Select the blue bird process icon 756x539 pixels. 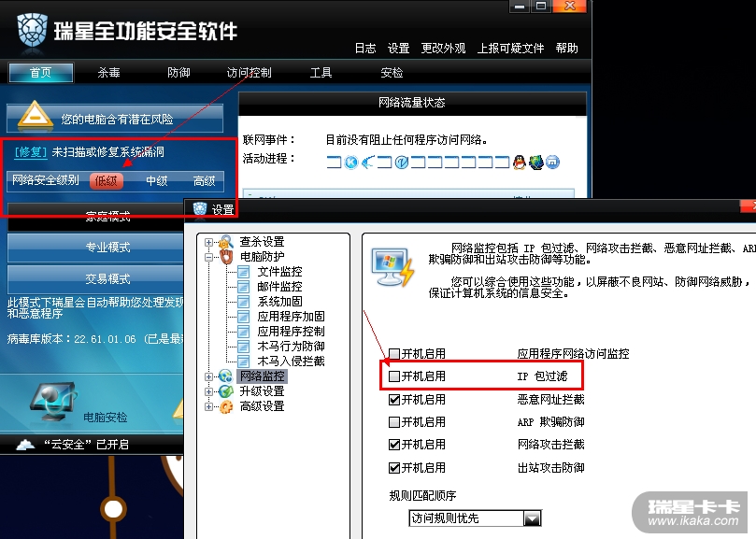[368, 163]
